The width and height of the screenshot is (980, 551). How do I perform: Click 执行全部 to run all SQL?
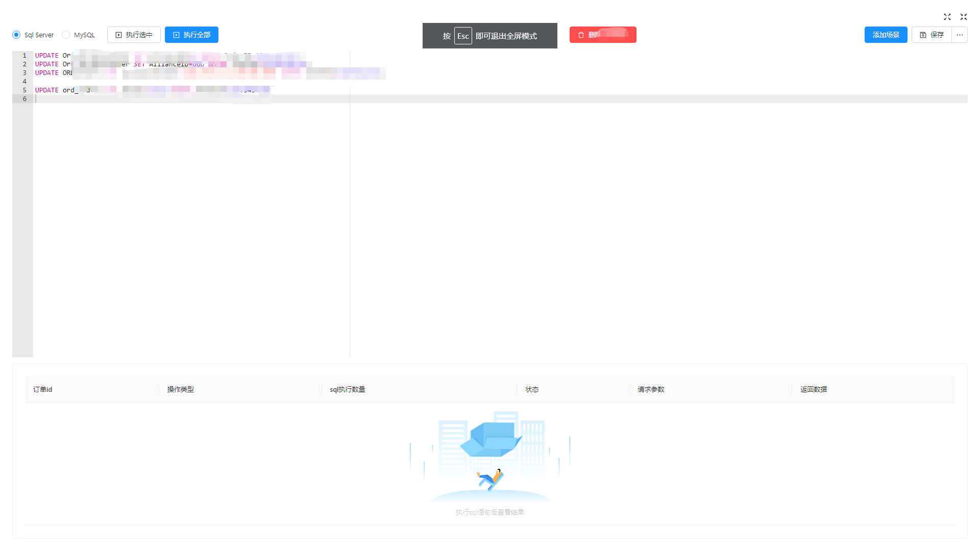coord(191,35)
